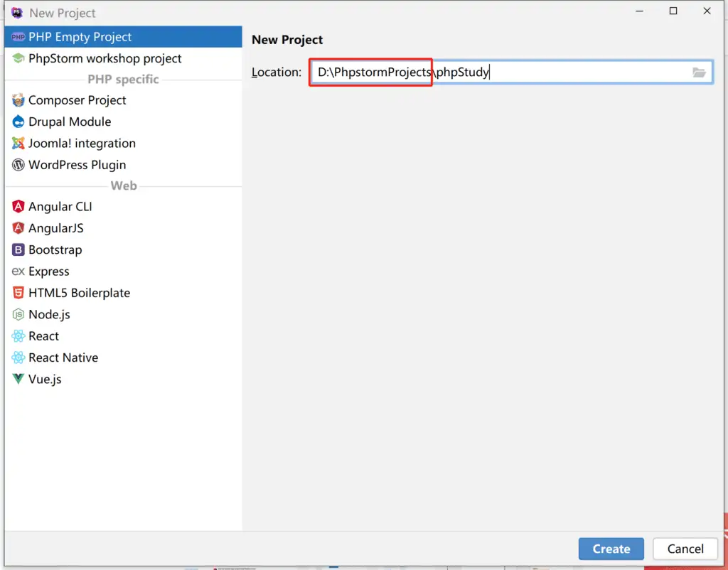The image size is (728, 570).
Task: Select the Angular CLI icon
Action: (18, 207)
